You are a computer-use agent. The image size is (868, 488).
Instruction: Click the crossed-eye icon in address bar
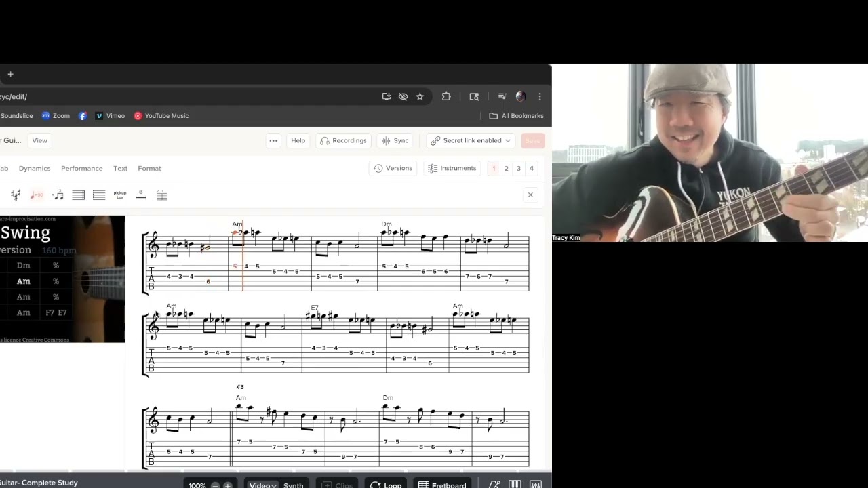coord(403,97)
